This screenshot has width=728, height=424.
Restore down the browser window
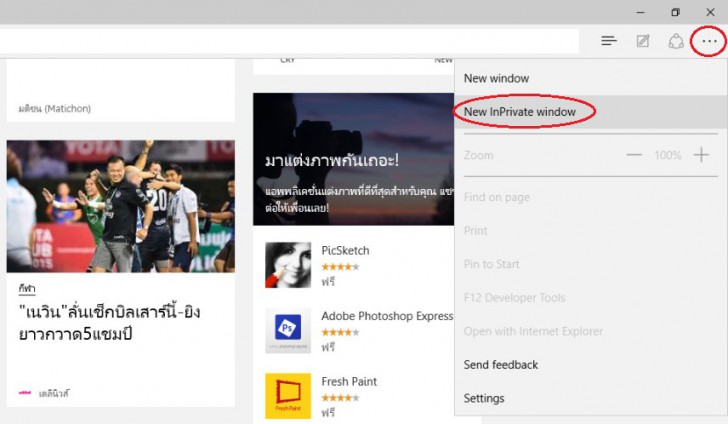[x=675, y=12]
